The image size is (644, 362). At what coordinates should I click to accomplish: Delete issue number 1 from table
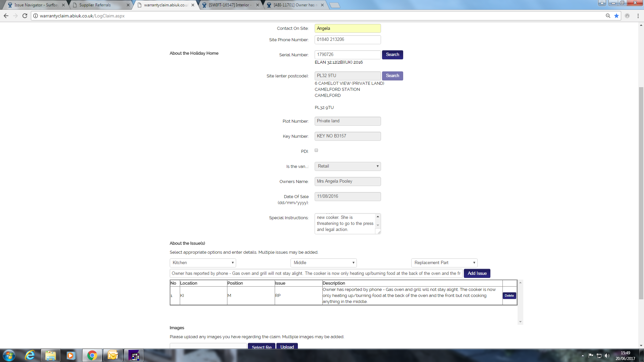(509, 296)
